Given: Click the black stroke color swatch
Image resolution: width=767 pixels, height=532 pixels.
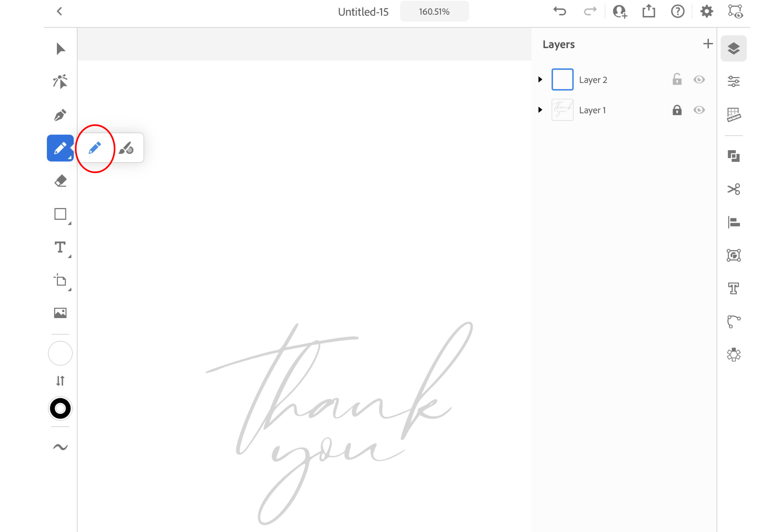Looking at the screenshot, I should pos(60,408).
